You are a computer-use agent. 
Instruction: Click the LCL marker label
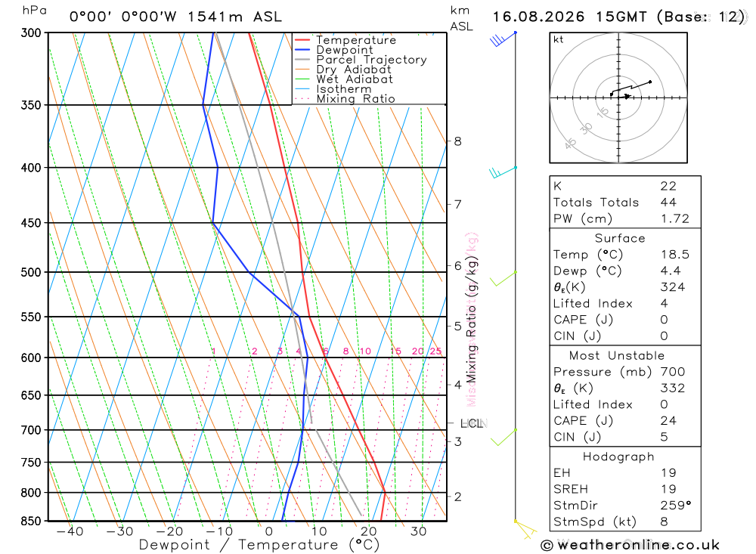472,423
